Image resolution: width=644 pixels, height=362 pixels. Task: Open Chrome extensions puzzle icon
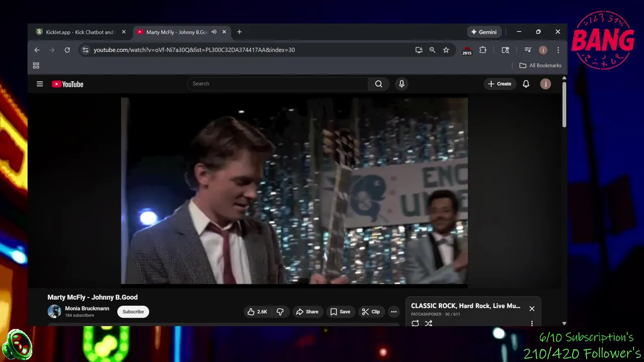tap(483, 50)
